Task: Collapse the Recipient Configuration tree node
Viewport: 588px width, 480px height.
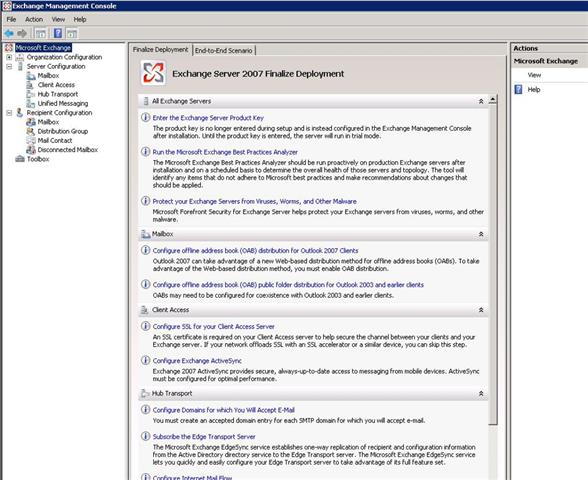Action: pyautogui.click(x=9, y=112)
